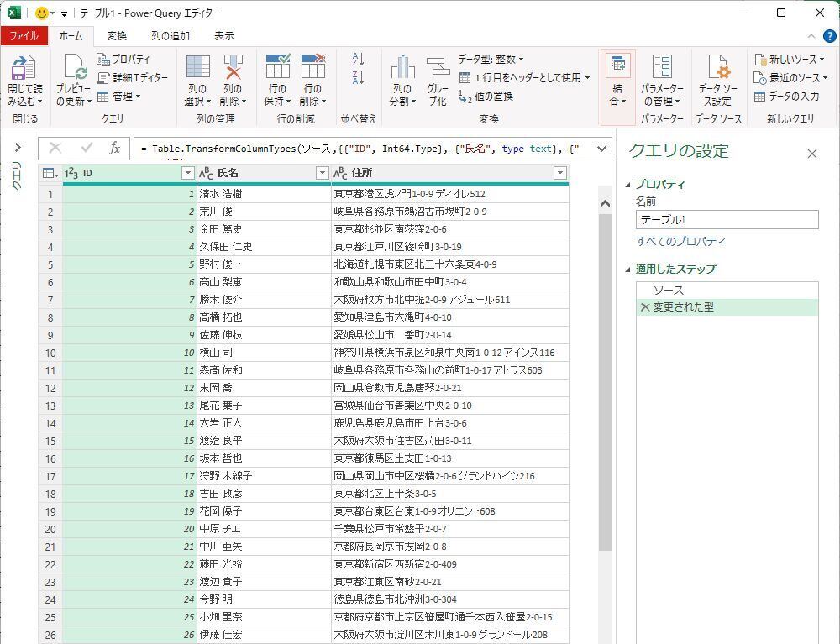Viewport: 840px width, 644px height.
Task: Close the クエリの設定 pane
Action: click(812, 154)
